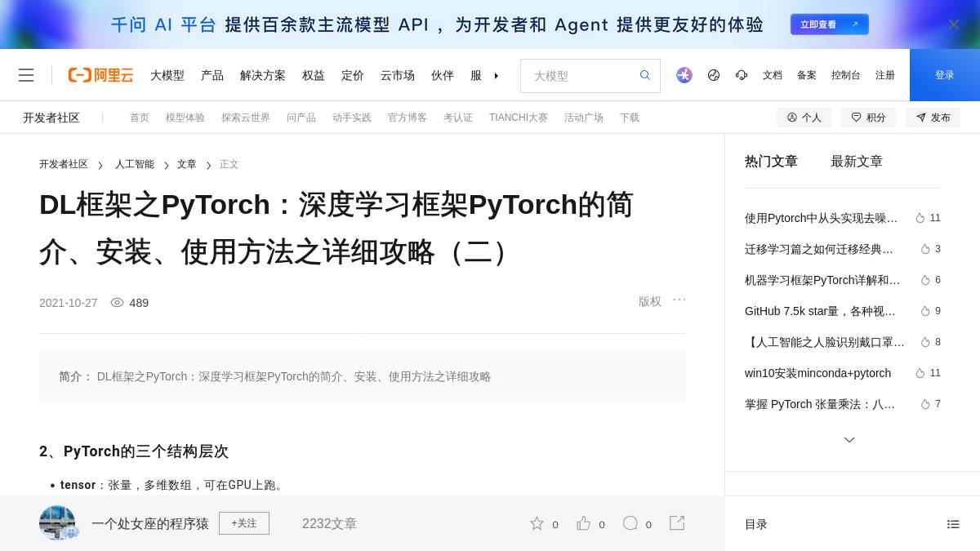Open the 控制台 link
The width and height of the screenshot is (980, 551).
[846, 75]
